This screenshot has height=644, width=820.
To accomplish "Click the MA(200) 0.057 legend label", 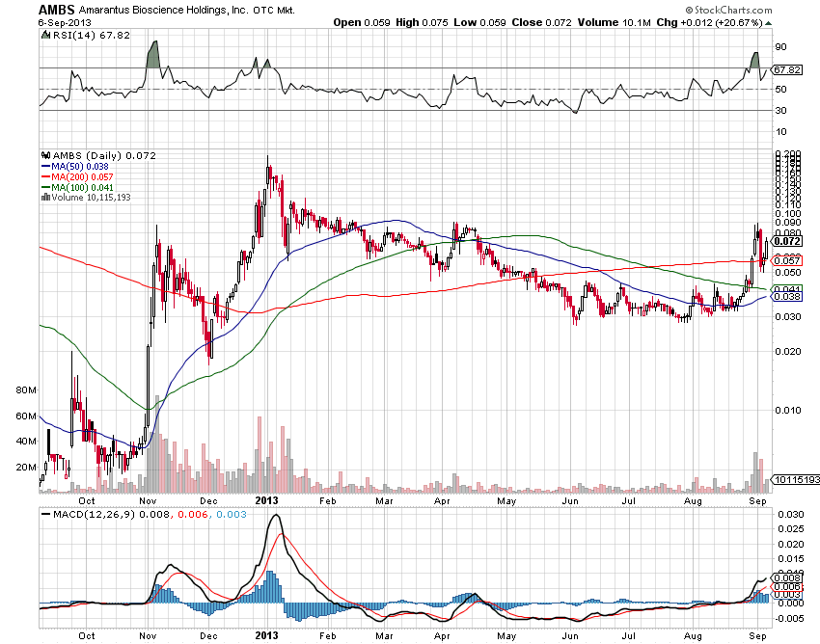I will point(82,177).
